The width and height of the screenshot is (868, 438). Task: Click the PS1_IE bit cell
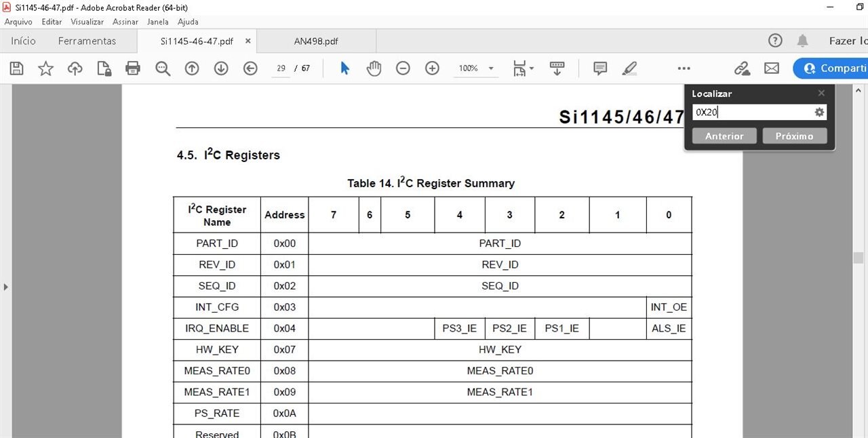(x=562, y=328)
